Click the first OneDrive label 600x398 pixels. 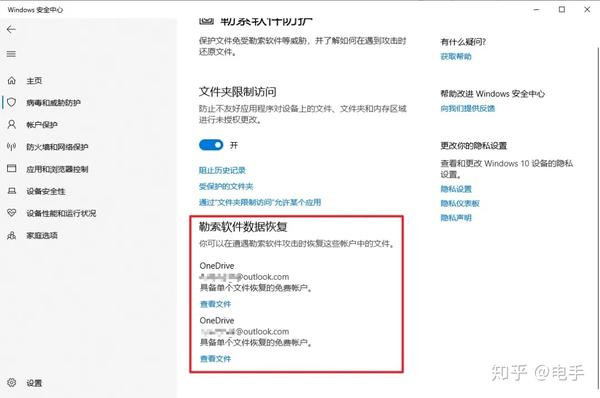pyautogui.click(x=217, y=266)
